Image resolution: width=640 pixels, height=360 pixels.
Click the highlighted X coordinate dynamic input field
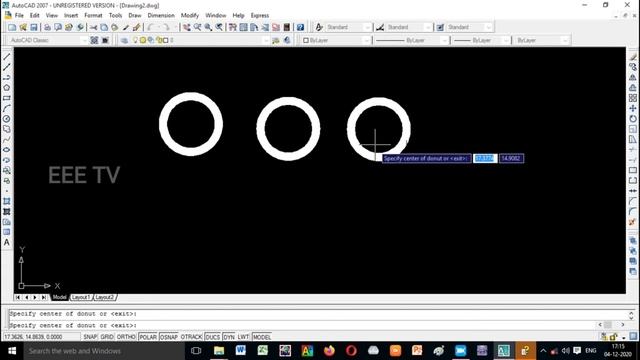click(x=485, y=158)
